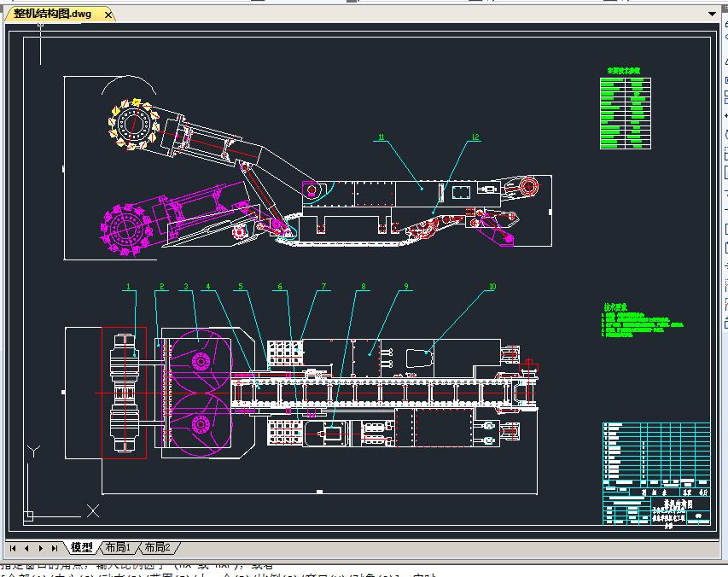Switch to the 布局1 tab
This screenshot has height=577, width=728.
coord(118,548)
